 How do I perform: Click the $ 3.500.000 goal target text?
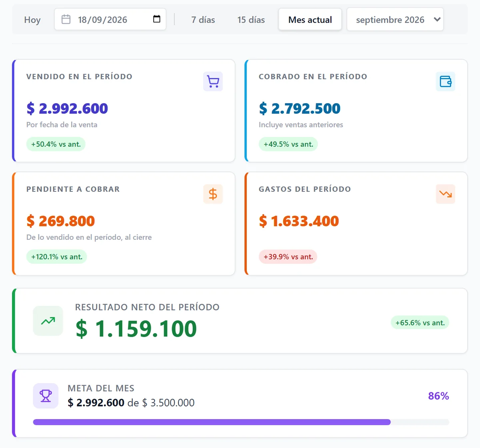(x=168, y=403)
